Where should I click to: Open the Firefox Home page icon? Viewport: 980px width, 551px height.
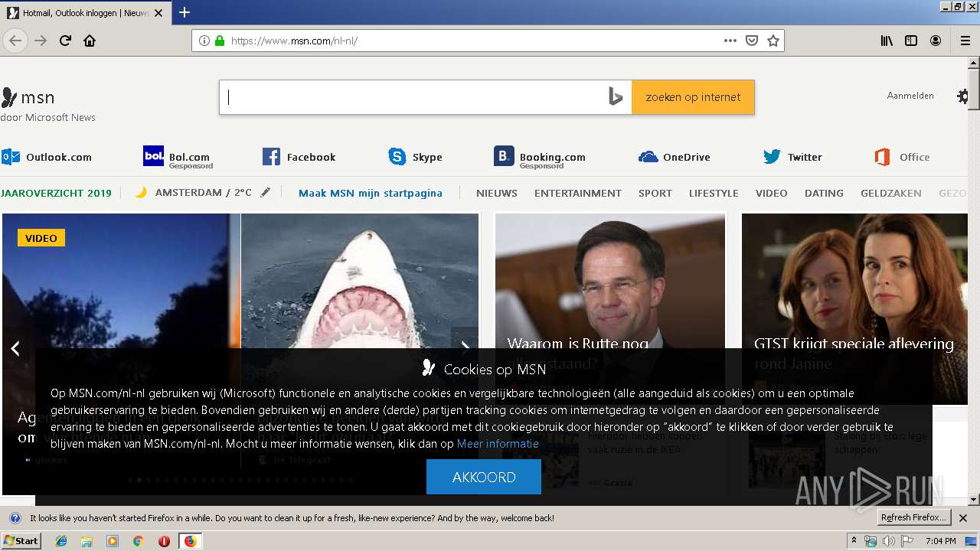click(90, 41)
